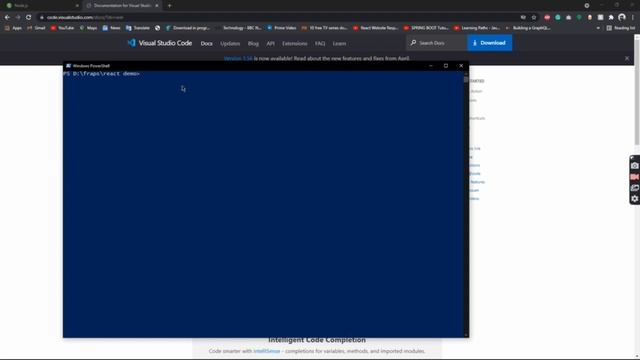
Task: Click the Visual Studio Code logo
Action: (x=160, y=43)
